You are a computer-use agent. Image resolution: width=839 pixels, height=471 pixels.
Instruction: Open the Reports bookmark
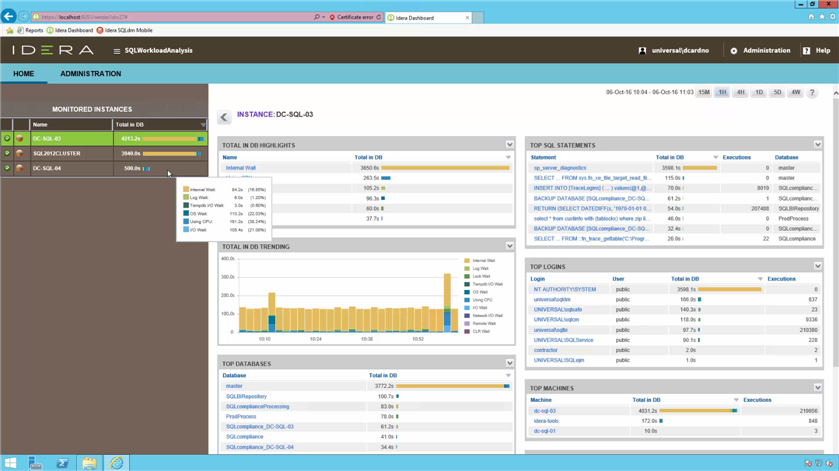pyautogui.click(x=30, y=31)
